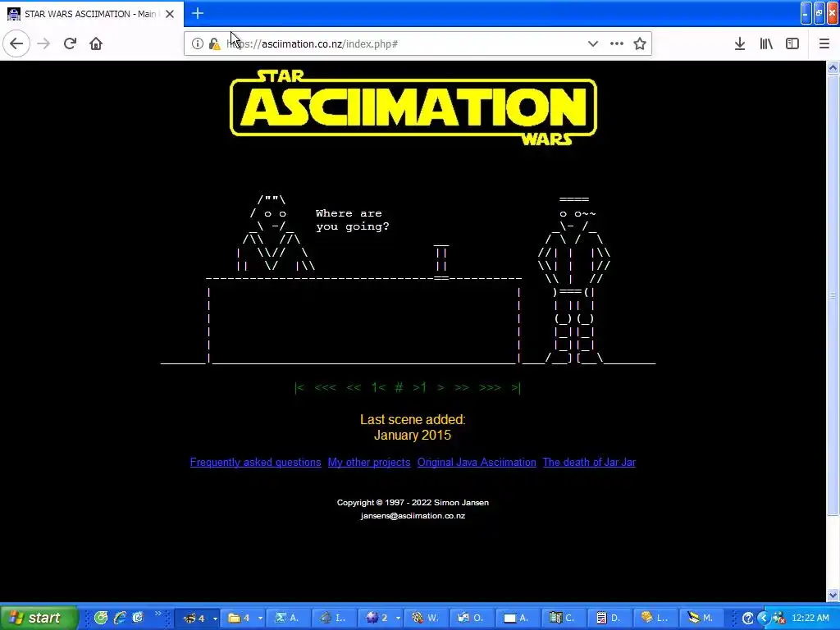Viewport: 840px width, 630px height.
Task: Open the browser home page icon
Action: [x=96, y=43]
